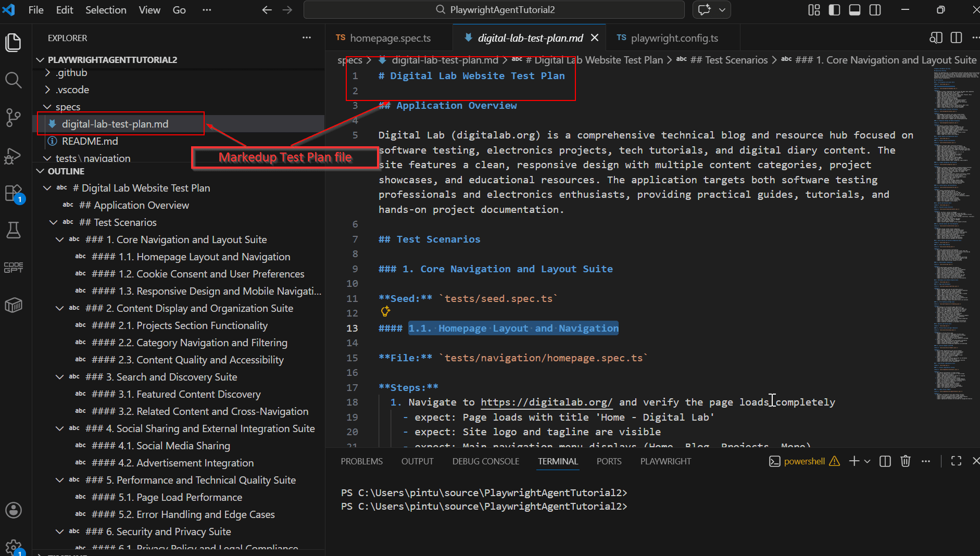The image size is (980, 556).
Task: Open the Search view in activity bar
Action: [x=13, y=80]
